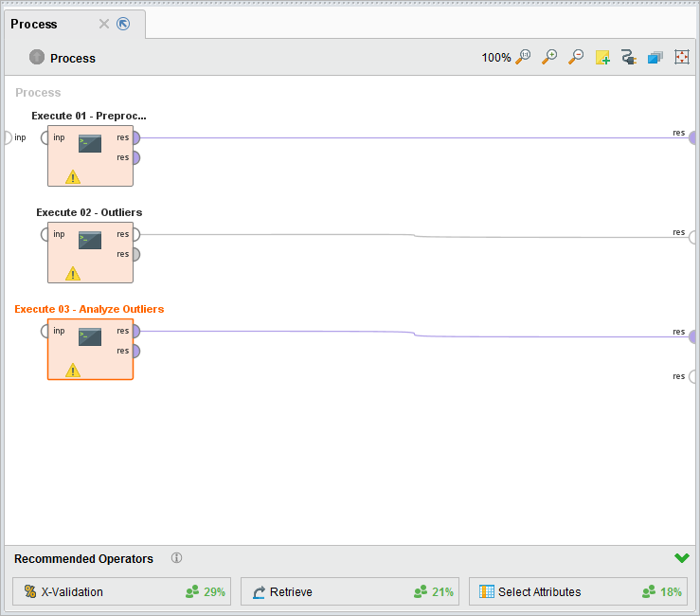The height and width of the screenshot is (616, 700).
Task: Click warning triangle on Execute 03
Action: point(73,370)
